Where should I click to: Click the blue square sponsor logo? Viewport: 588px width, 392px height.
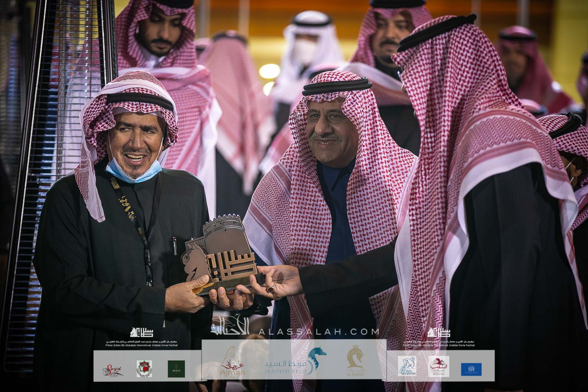tap(471, 369)
